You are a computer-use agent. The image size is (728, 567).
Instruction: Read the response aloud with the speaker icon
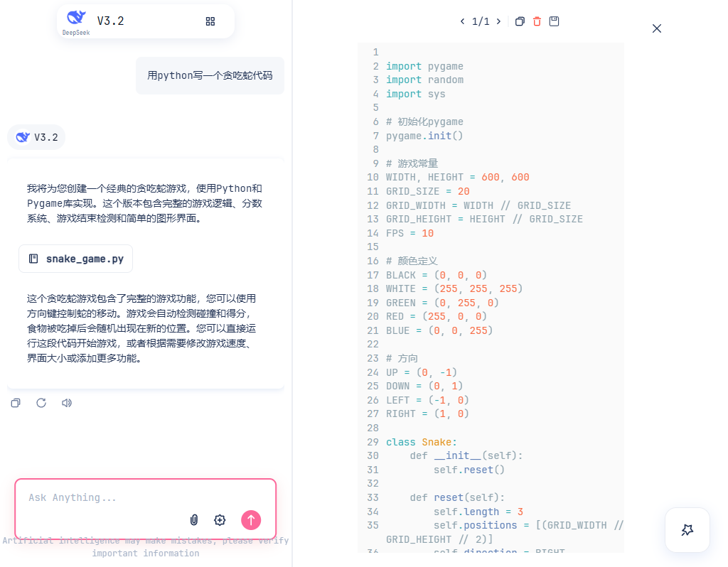point(67,403)
